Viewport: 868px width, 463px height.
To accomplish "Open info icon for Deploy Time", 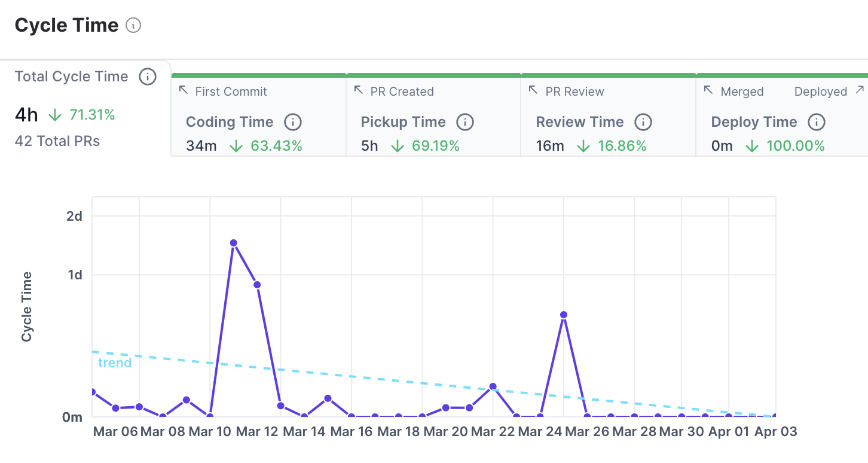I will coord(817,122).
